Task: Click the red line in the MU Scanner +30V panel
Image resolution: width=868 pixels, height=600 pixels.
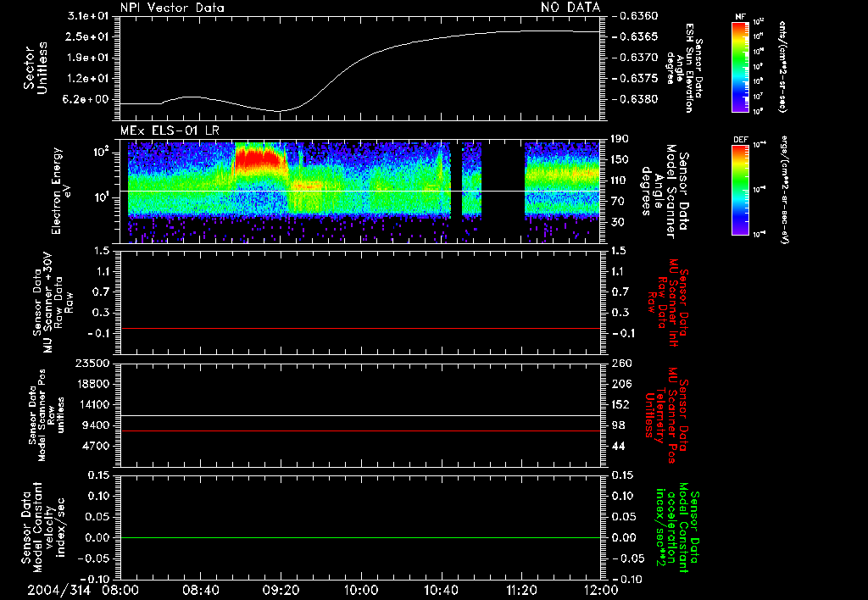Action: tap(359, 328)
